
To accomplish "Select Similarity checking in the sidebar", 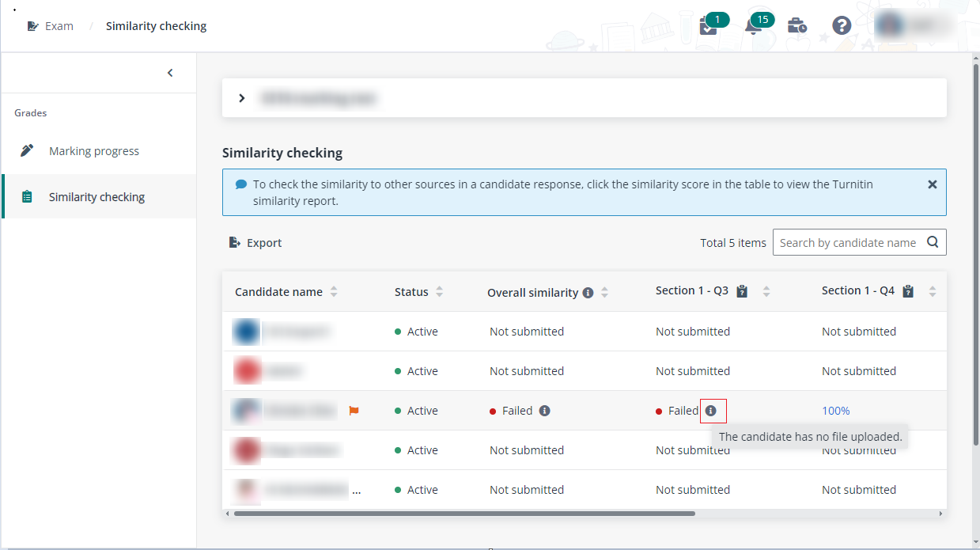I will click(96, 197).
